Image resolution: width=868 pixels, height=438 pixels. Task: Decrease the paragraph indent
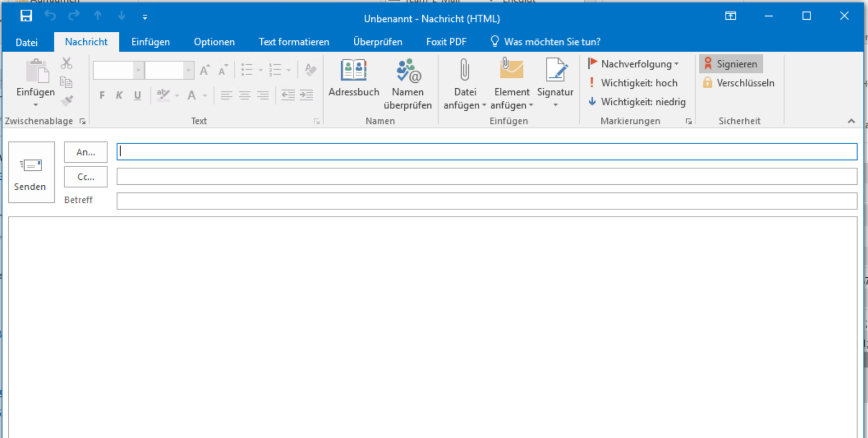(x=288, y=95)
